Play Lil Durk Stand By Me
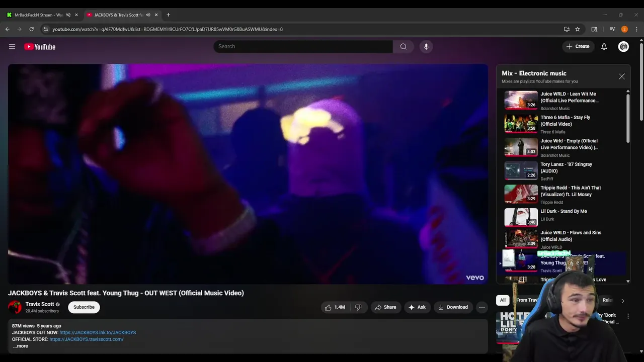Screen dimensions: 644x362 click(x=563, y=217)
